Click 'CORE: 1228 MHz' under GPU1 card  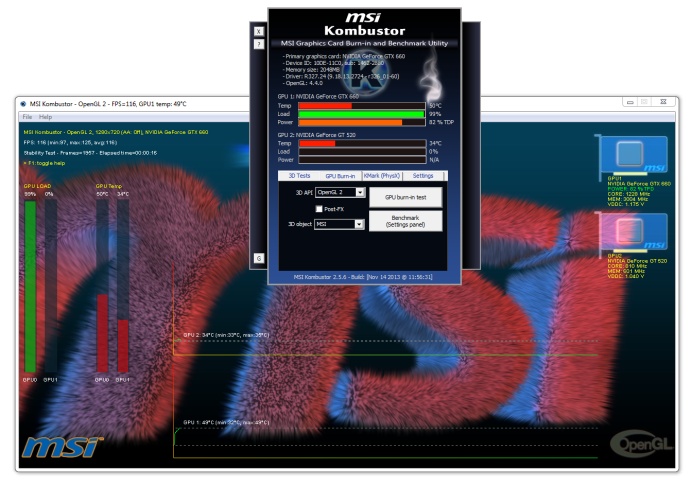point(629,194)
